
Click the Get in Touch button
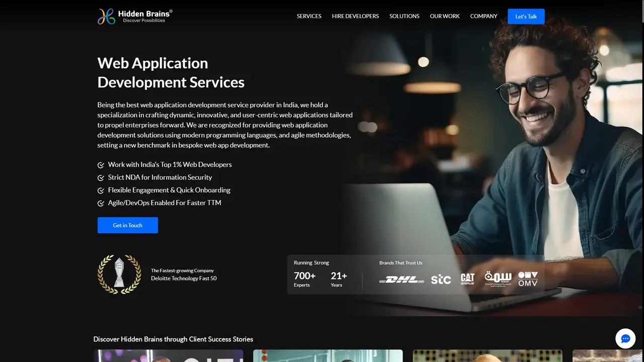pyautogui.click(x=128, y=225)
